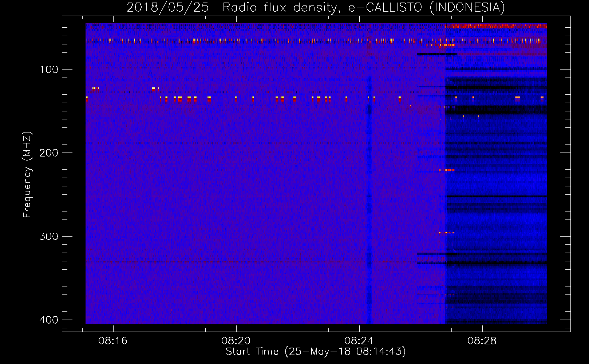Click the 08:24 time tick label
The image size is (589, 364).
tap(359, 341)
